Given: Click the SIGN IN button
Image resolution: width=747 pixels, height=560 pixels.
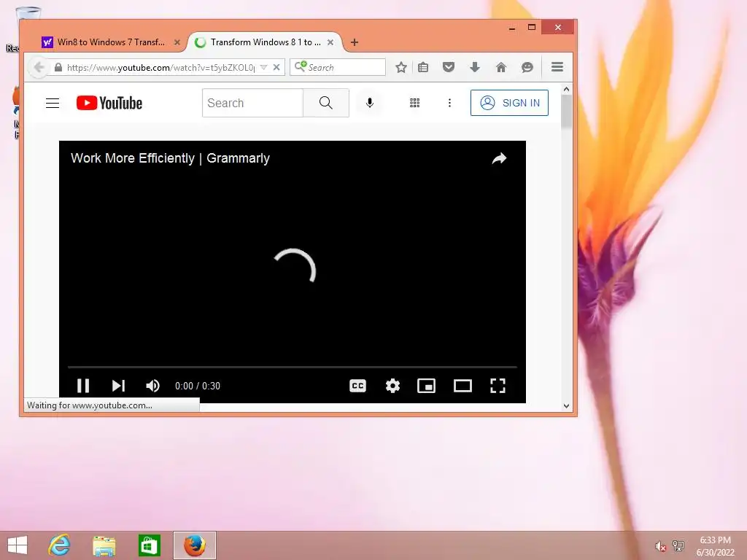Looking at the screenshot, I should (509, 103).
